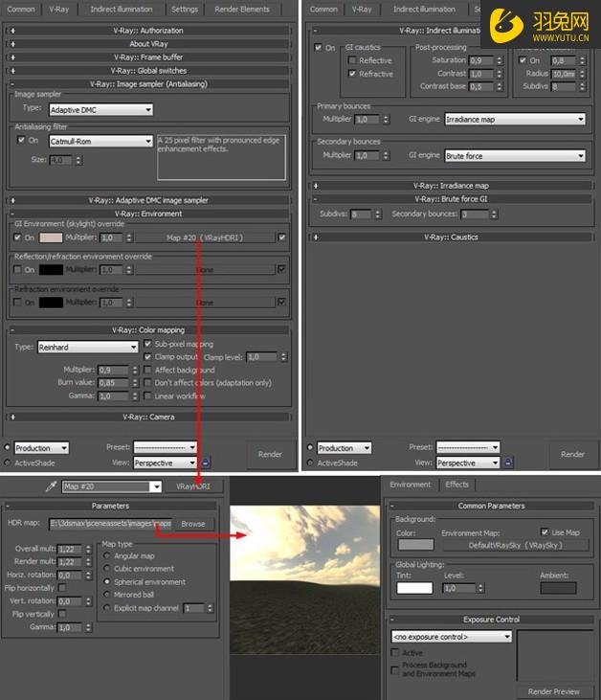The height and width of the screenshot is (700, 601).
Task: Click the Browse button for HDR map
Action: (193, 524)
